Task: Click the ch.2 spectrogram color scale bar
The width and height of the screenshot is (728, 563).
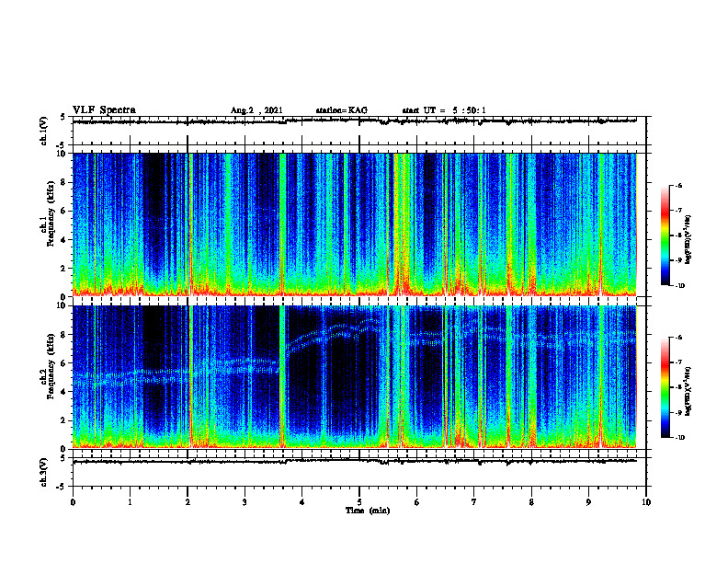Action: pos(665,387)
